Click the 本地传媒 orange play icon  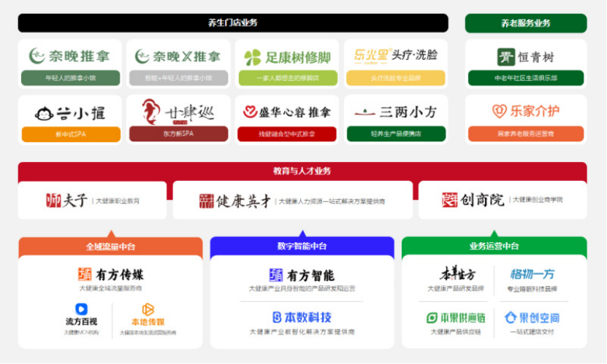point(148,309)
